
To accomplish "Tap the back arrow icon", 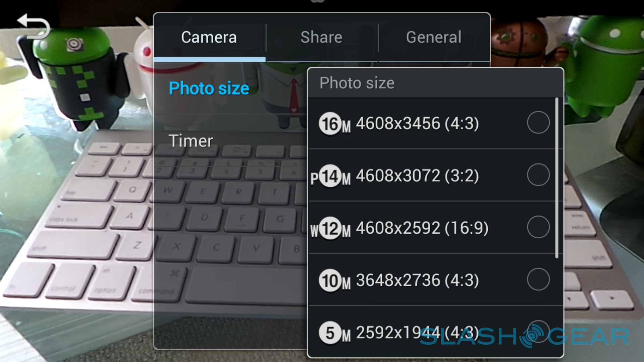I will point(34,27).
